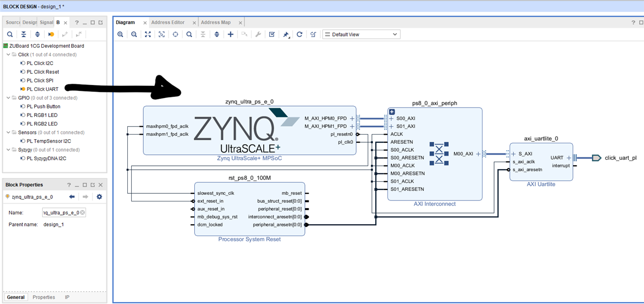Clear the Name field with the x button
This screenshot has width=644, height=304.
[x=83, y=213]
